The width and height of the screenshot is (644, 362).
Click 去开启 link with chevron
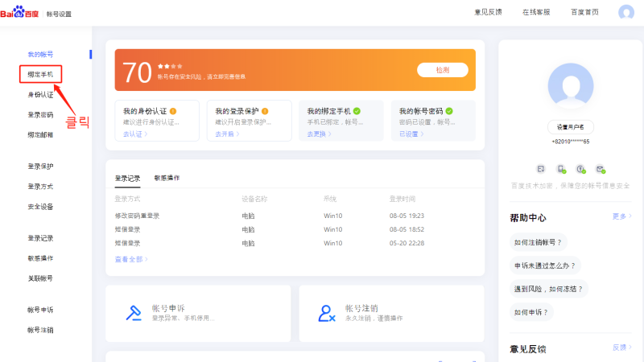coord(227,134)
